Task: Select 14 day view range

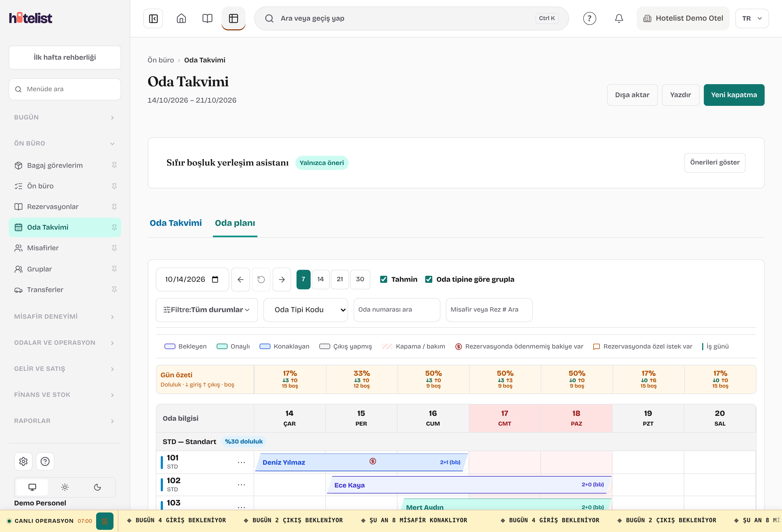Action: [320, 280]
